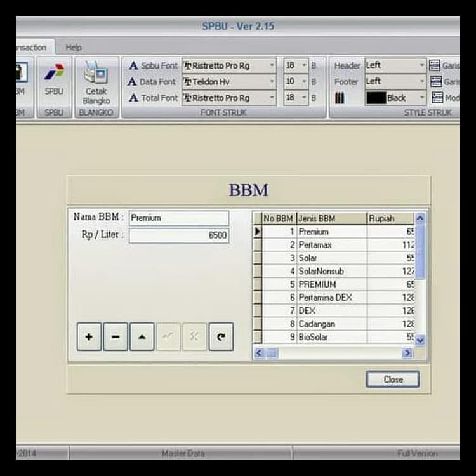Click the refresh arrow button

point(221,336)
